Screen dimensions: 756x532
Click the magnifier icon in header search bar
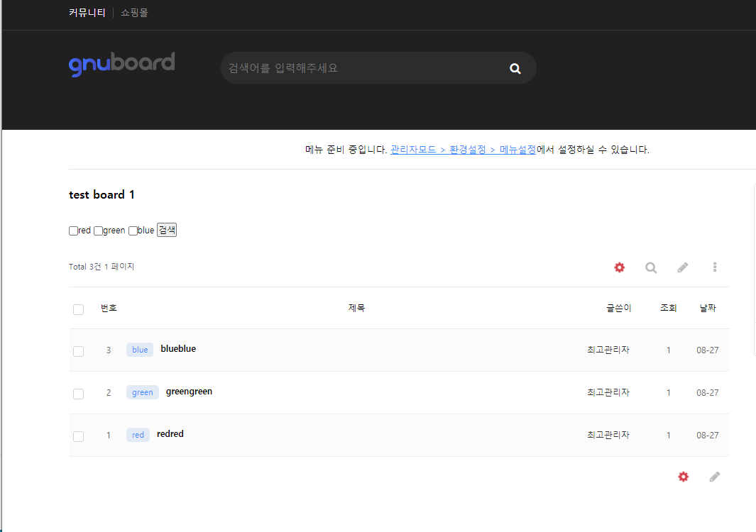tap(515, 68)
